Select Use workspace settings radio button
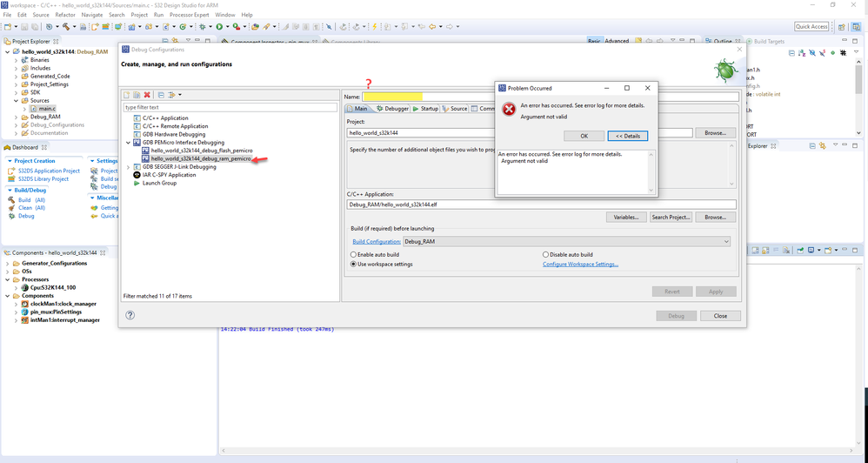The image size is (868, 463). pos(353,265)
